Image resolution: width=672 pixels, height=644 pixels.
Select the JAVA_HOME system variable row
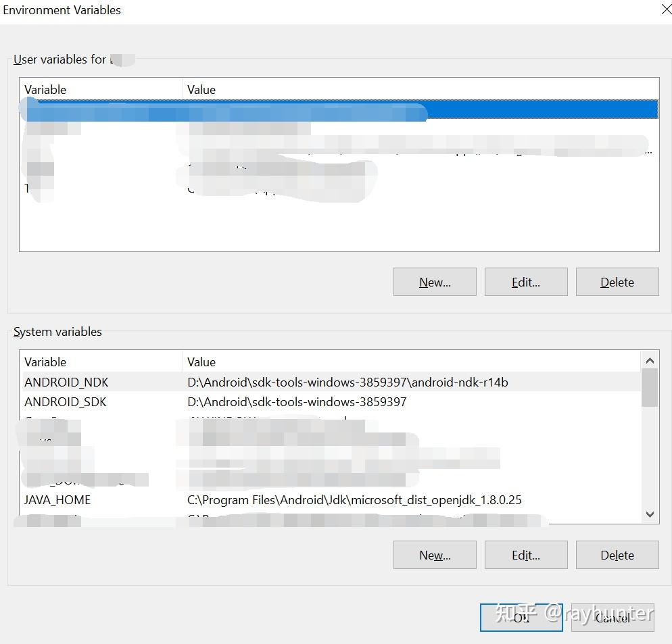[x=270, y=500]
